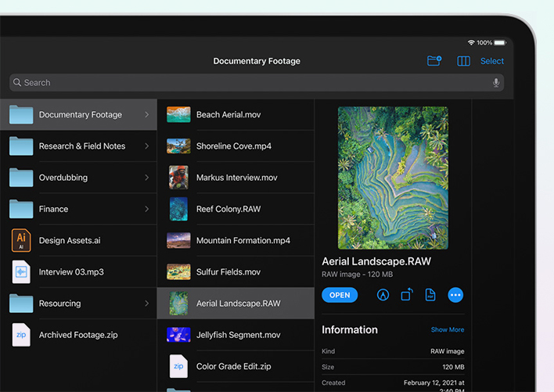This screenshot has height=392, width=554.
Task: Switch view with the column layout icon
Action: point(463,61)
